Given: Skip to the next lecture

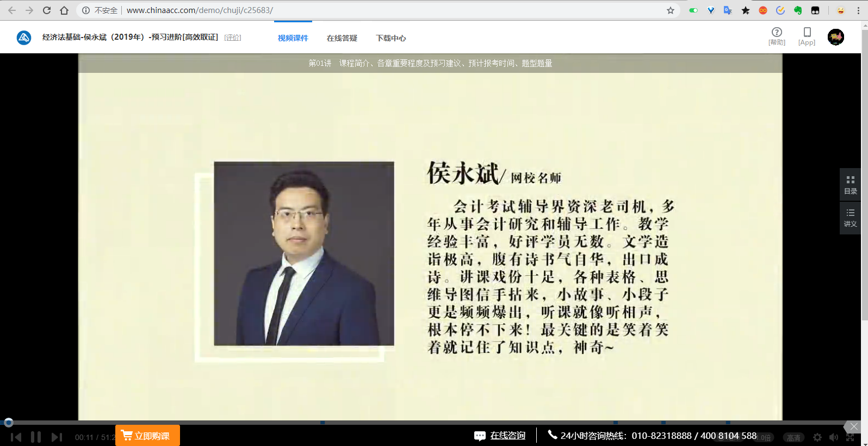Looking at the screenshot, I should pos(57,437).
